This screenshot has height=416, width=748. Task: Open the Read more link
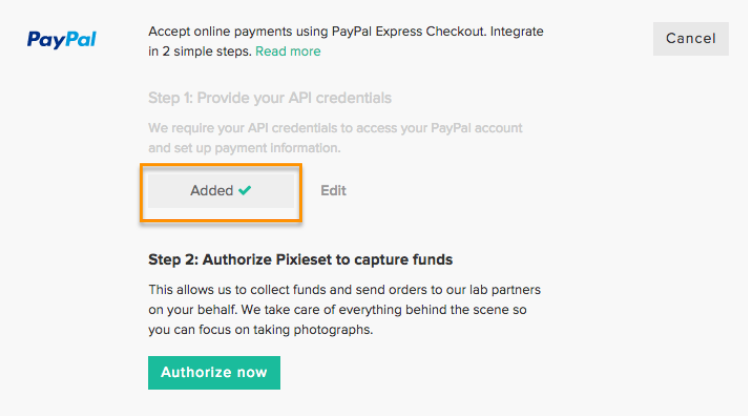pos(288,52)
